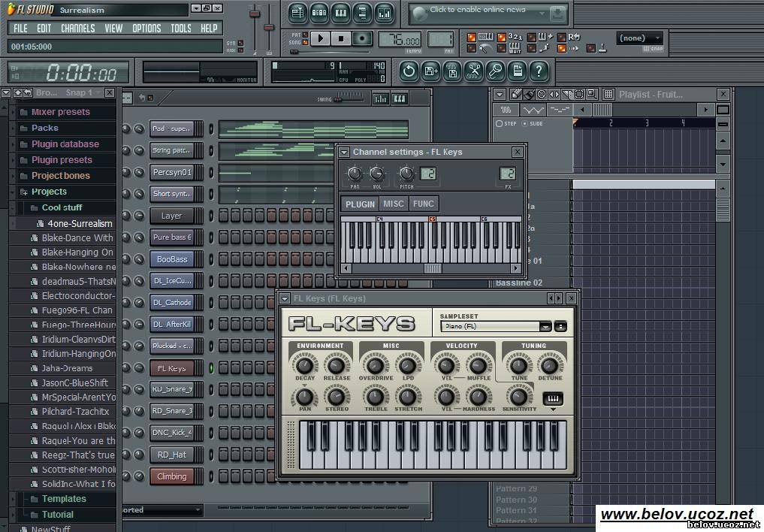The image size is (764, 532).
Task: Select the Pencil draw tool in Playlist
Action: point(515,94)
